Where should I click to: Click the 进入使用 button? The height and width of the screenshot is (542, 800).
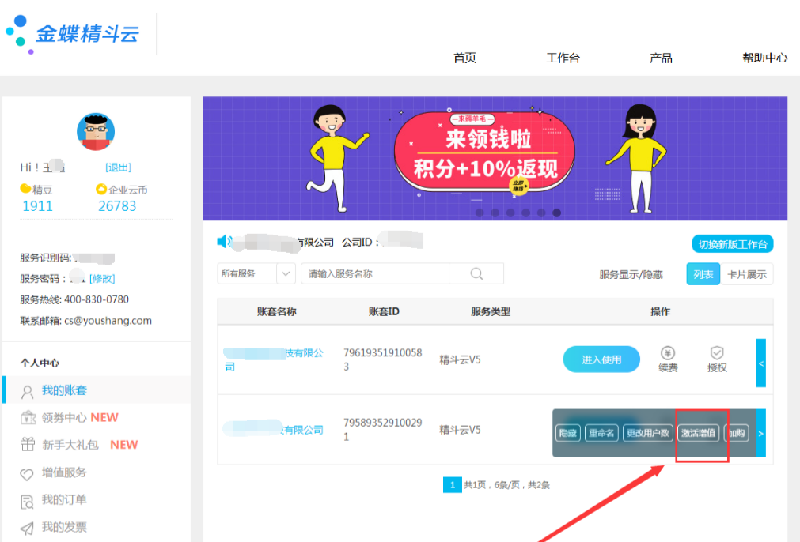click(601, 360)
